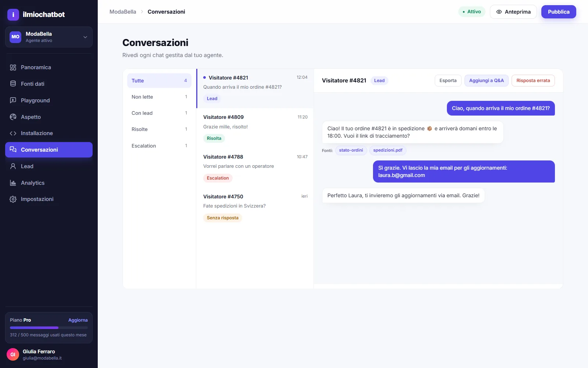Click the Escalation tag on Visitatore #4788

[x=218, y=178]
